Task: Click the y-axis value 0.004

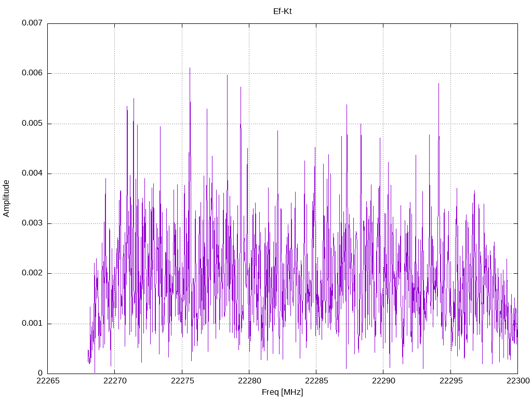Action: coord(32,173)
